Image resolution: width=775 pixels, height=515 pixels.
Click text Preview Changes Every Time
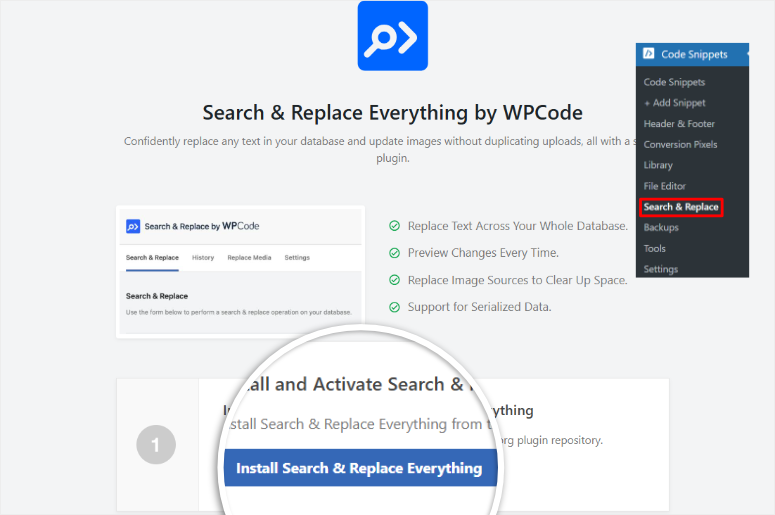483,253
